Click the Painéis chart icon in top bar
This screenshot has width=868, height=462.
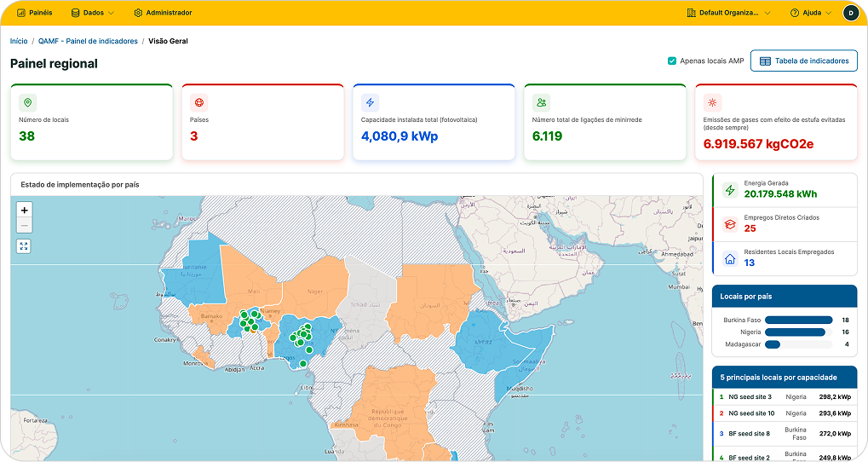tap(21, 13)
